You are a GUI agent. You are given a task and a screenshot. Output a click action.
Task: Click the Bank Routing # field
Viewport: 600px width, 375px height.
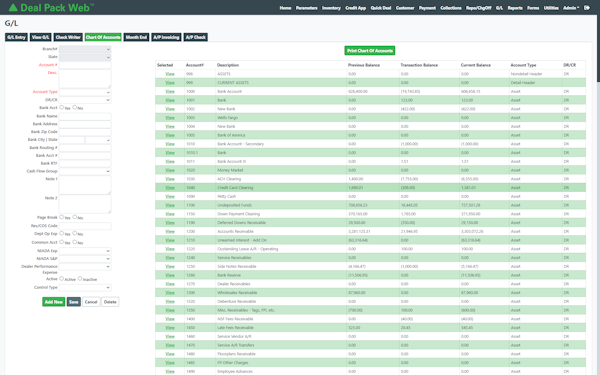(x=85, y=148)
